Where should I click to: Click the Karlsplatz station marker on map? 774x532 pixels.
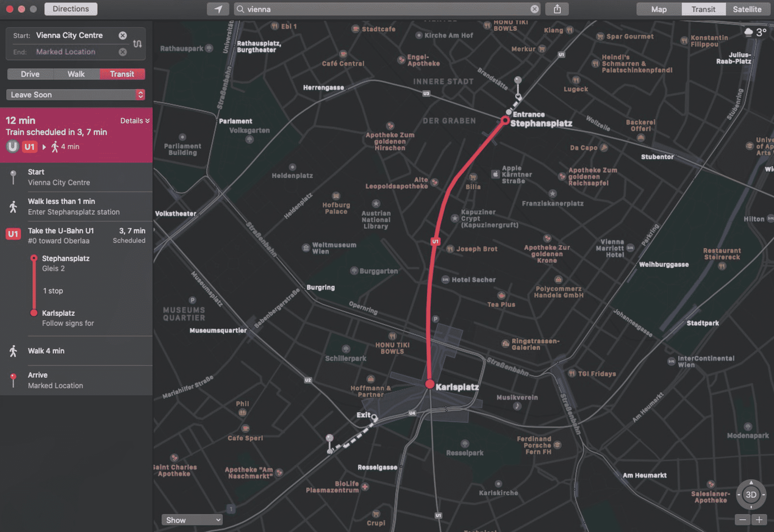tap(429, 384)
